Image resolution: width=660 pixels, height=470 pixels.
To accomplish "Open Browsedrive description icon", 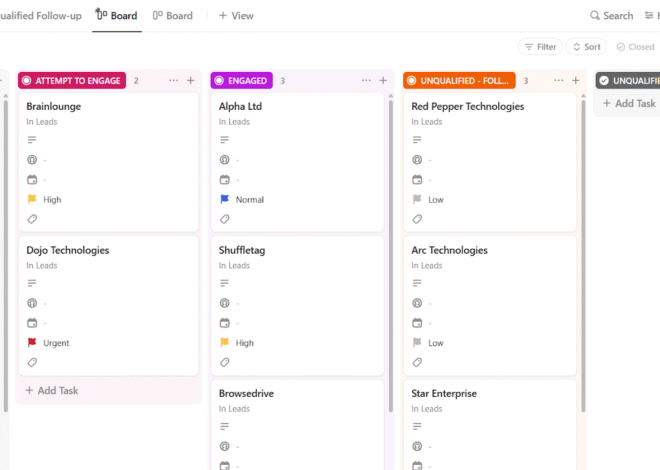I will click(x=224, y=427).
